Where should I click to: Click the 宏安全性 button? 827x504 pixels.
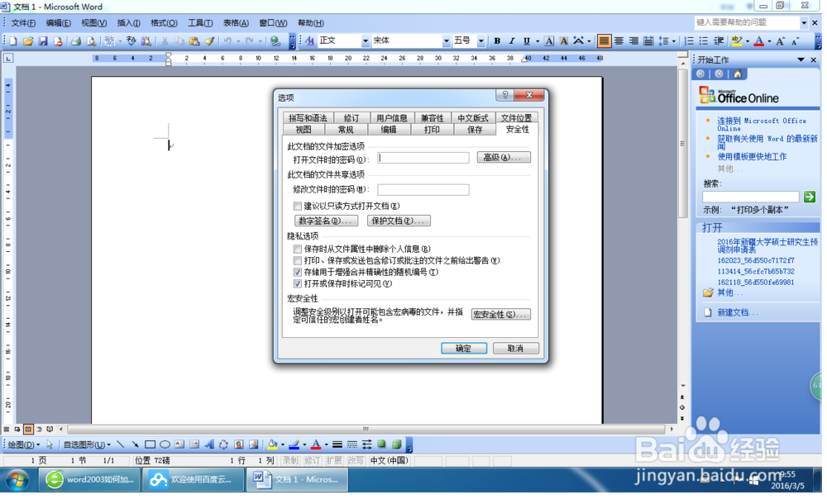pyautogui.click(x=500, y=313)
